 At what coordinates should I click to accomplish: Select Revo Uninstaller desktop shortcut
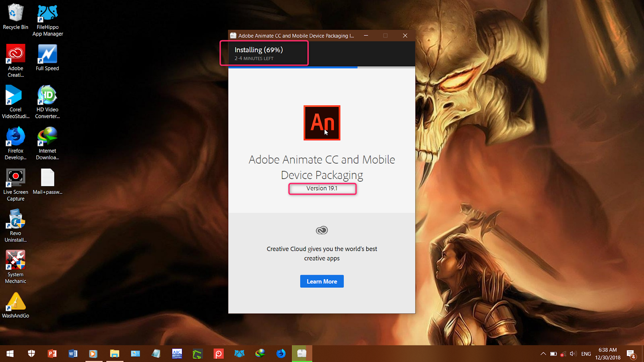click(x=16, y=226)
